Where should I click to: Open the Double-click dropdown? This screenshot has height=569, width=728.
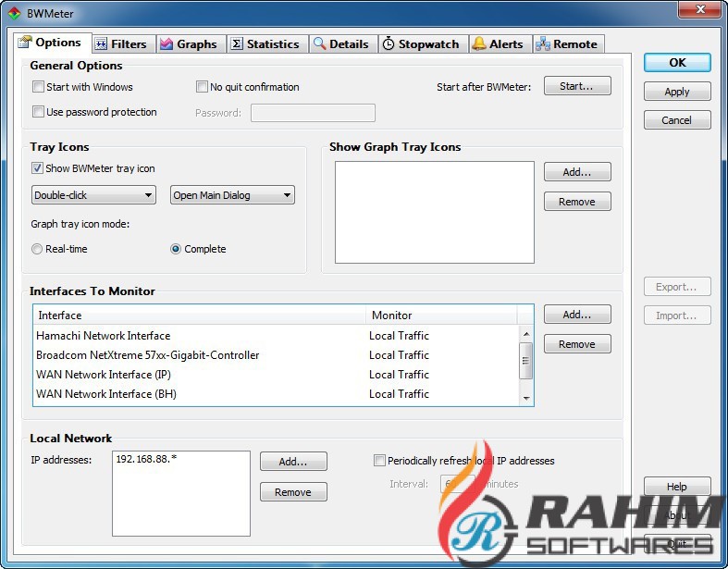(x=93, y=195)
